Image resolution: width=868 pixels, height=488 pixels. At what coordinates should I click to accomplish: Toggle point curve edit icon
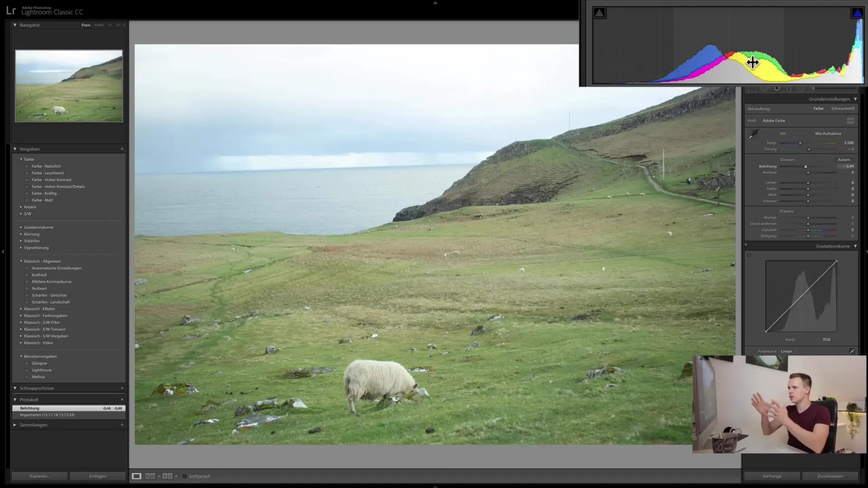[x=852, y=351]
